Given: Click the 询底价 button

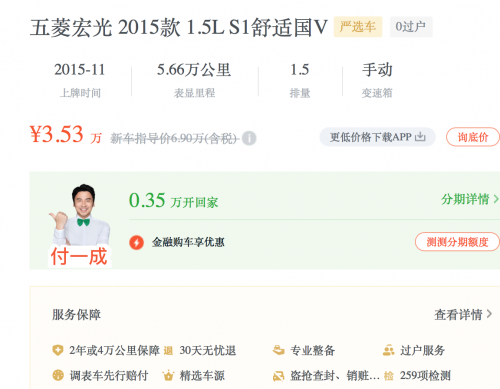Looking at the screenshot, I should [x=473, y=137].
